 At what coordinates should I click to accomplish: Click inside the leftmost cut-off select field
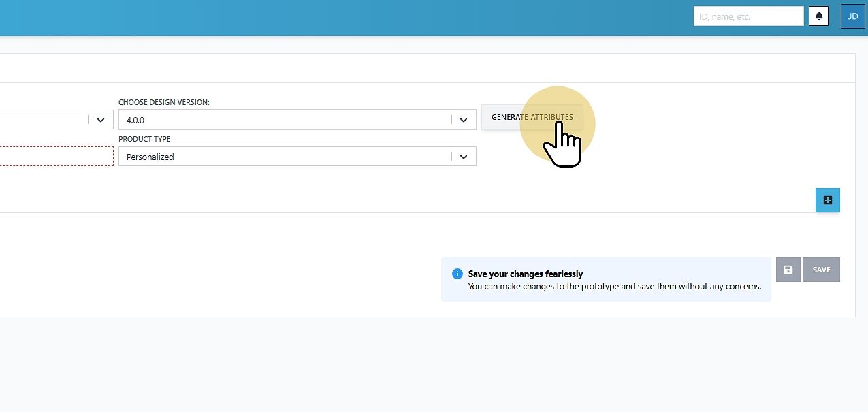[57, 120]
